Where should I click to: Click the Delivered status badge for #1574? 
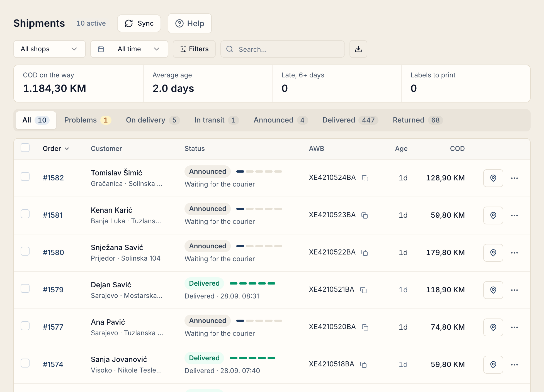pos(204,358)
